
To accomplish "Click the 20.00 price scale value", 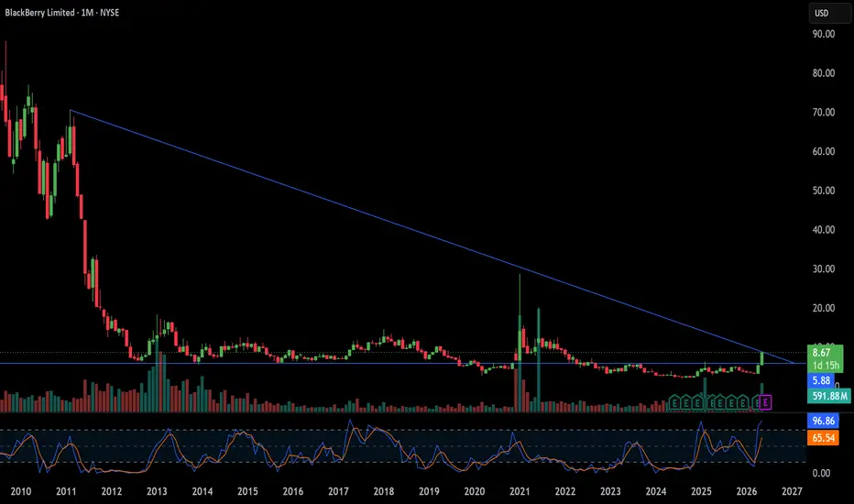I will [824, 308].
